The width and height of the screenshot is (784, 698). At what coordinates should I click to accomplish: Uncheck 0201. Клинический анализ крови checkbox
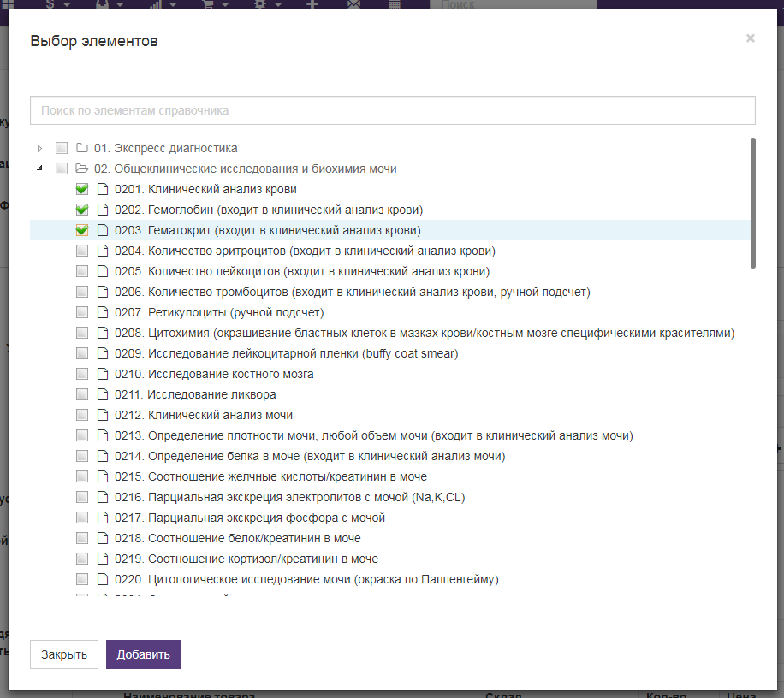pyautogui.click(x=82, y=189)
